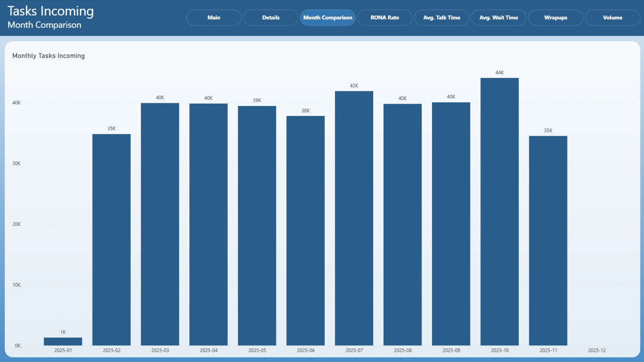
Task: Click the Monthly Tasks Incoming chart title
Action: pos(48,56)
